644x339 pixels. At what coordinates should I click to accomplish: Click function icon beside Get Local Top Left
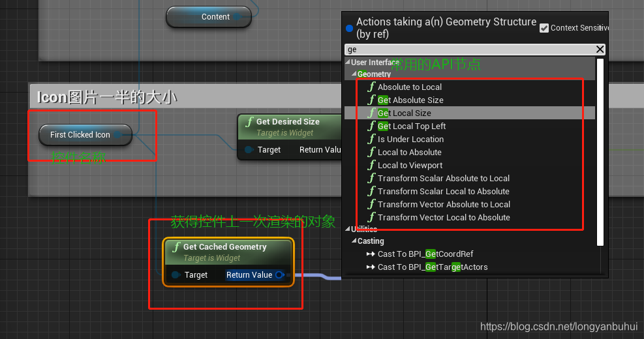[x=372, y=126]
